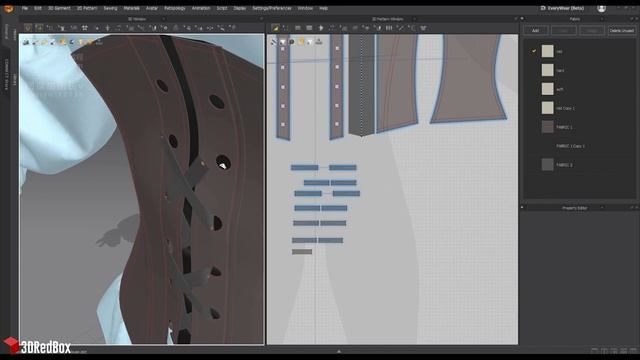The height and width of the screenshot is (360, 640).
Task: Select the checked first fabric swatch
Action: [547, 51]
